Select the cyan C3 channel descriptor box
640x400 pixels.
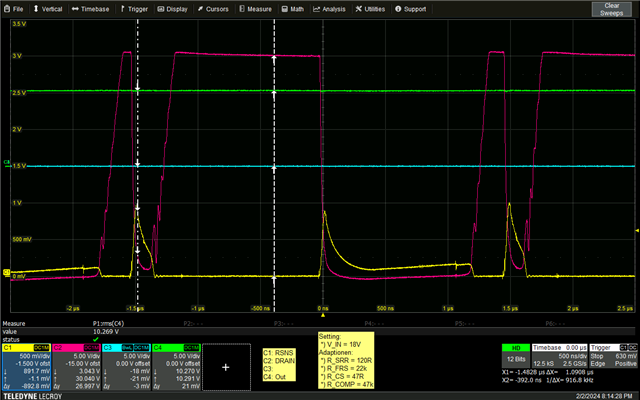pyautogui.click(x=127, y=366)
